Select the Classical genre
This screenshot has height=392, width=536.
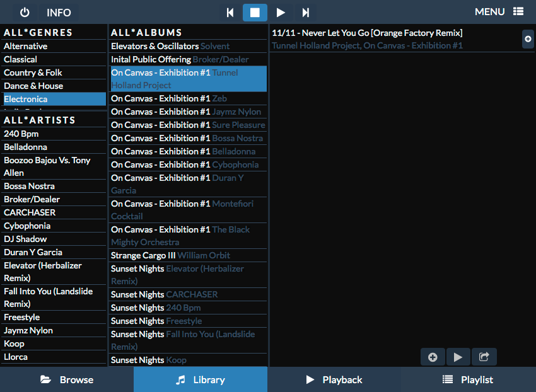click(54, 59)
